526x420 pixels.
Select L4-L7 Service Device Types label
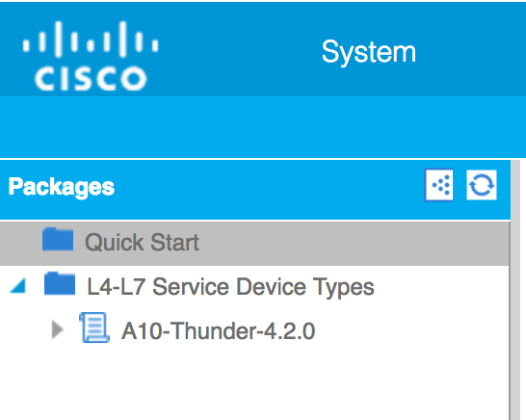[x=230, y=287]
